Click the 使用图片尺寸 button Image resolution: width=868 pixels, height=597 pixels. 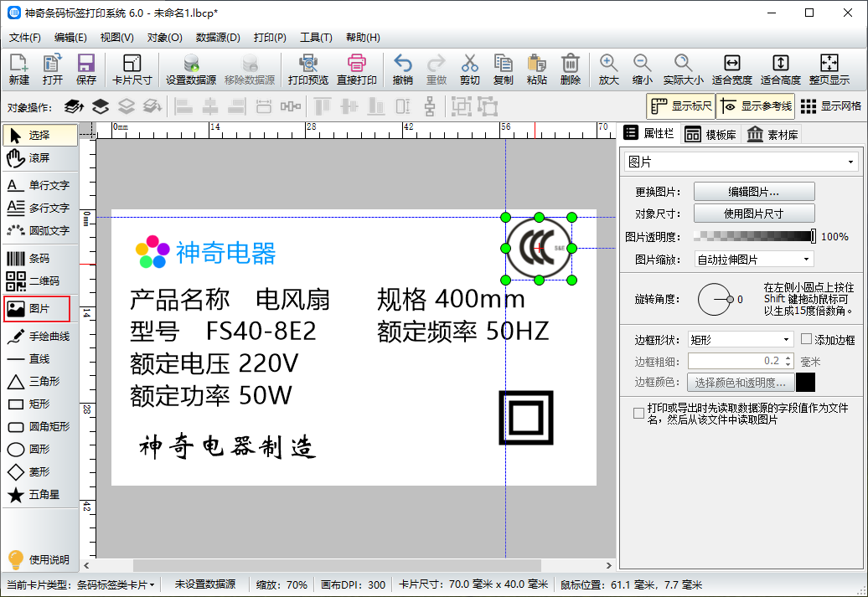[754, 214]
